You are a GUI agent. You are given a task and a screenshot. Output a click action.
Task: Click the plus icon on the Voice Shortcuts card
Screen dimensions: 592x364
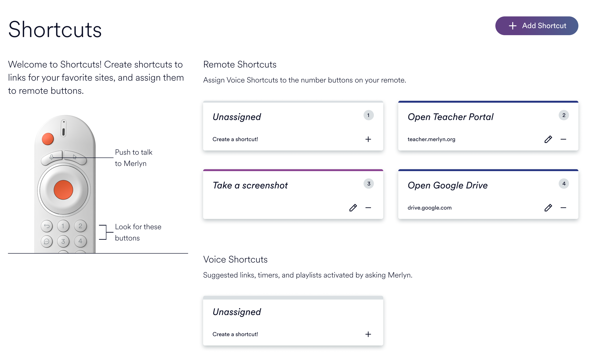click(368, 334)
